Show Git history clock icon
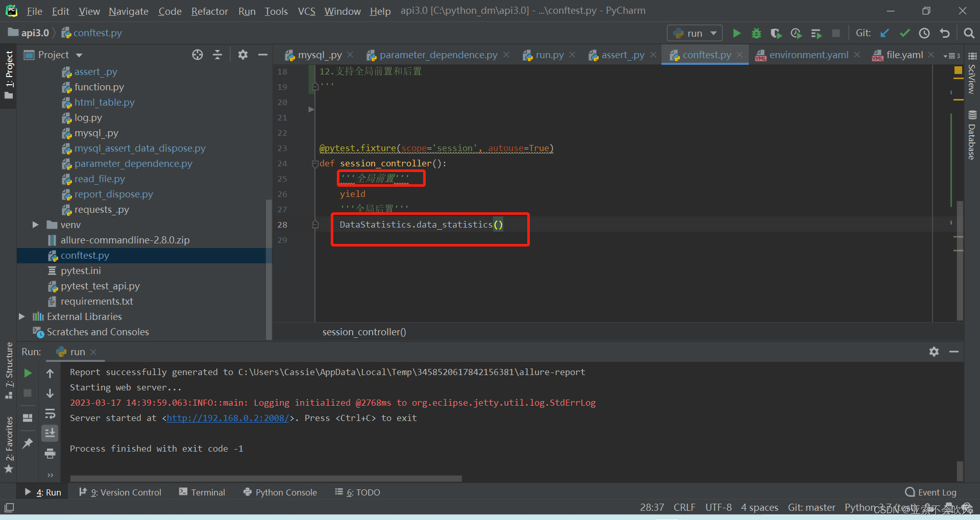980x520 pixels. point(924,33)
